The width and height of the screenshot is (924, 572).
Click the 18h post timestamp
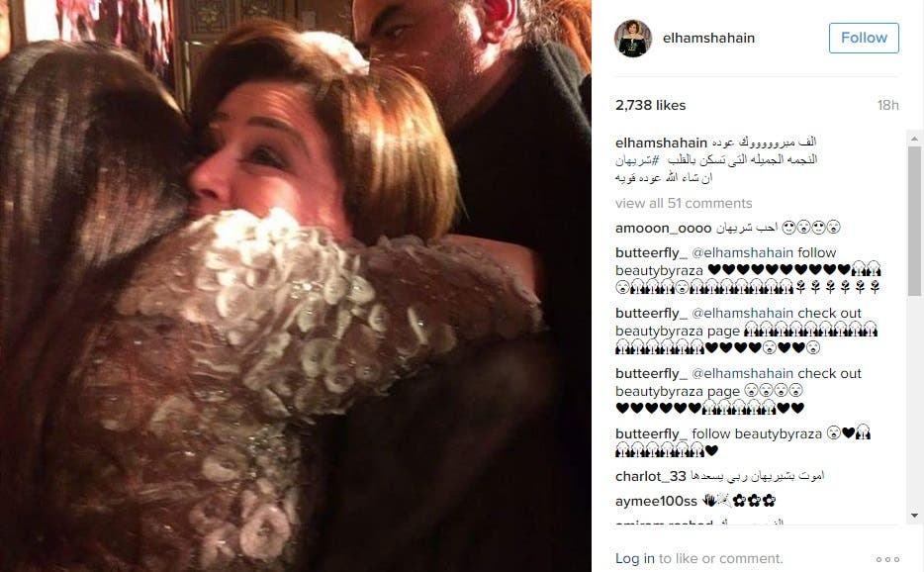click(x=887, y=105)
